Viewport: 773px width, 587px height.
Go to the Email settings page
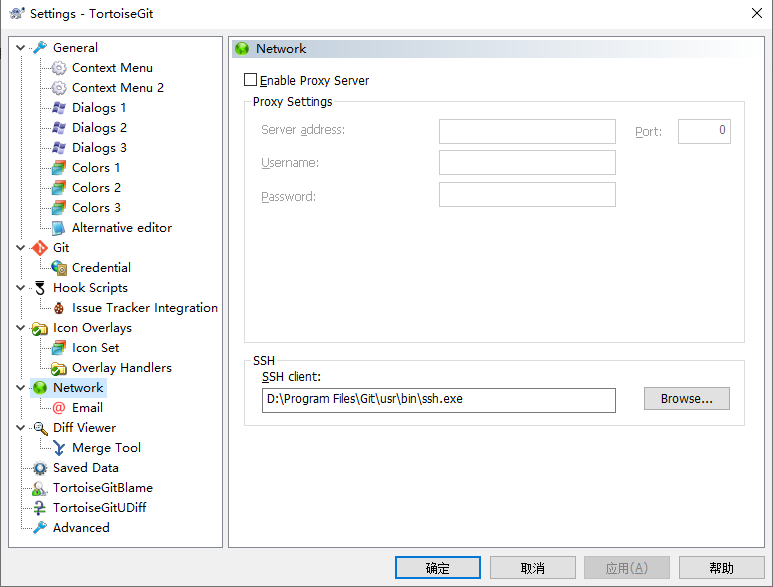click(88, 408)
